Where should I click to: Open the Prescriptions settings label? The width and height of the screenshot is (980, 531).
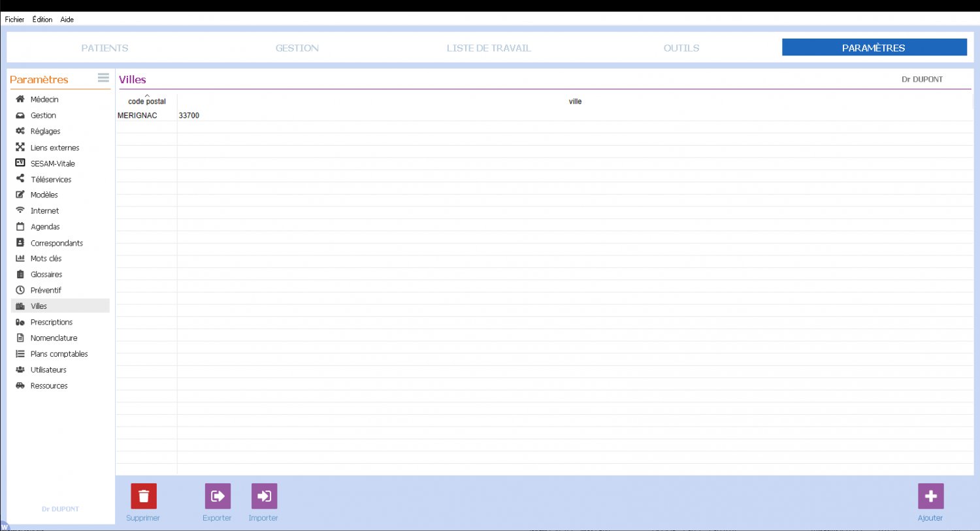point(52,322)
